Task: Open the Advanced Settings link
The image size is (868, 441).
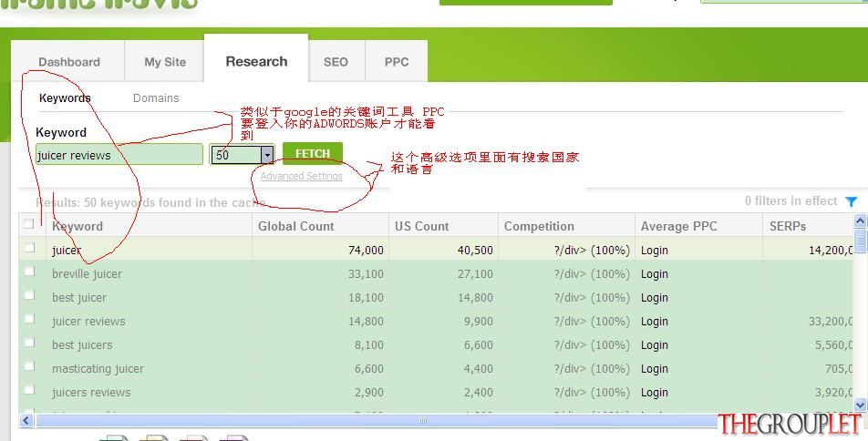Action: tap(301, 176)
